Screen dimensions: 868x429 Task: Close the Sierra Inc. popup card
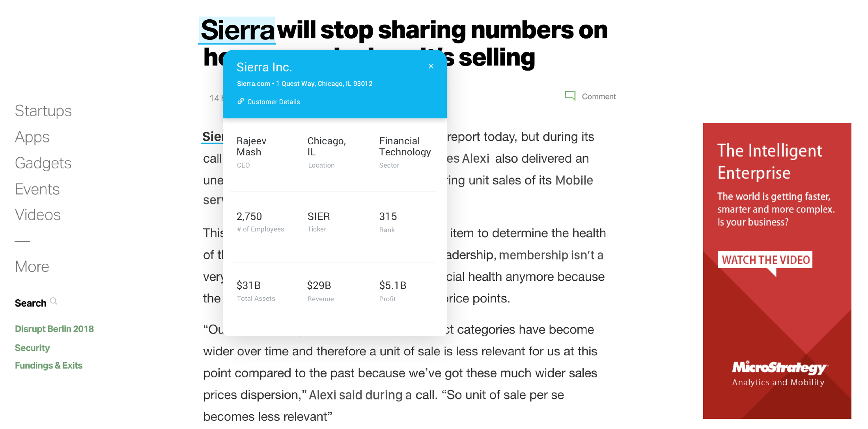tap(431, 66)
